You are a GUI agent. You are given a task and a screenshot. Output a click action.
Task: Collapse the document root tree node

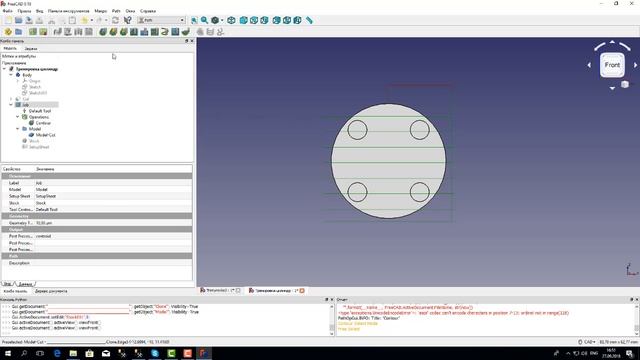[4, 69]
